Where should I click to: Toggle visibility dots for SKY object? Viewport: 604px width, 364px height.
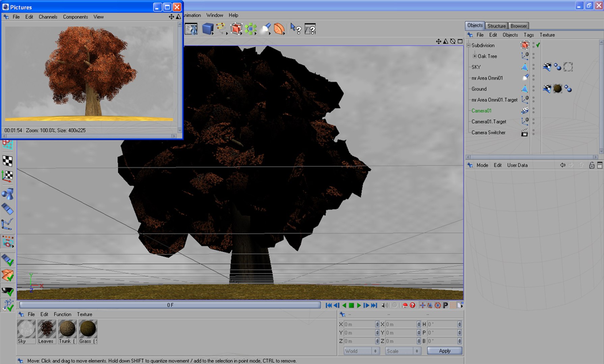(x=533, y=67)
